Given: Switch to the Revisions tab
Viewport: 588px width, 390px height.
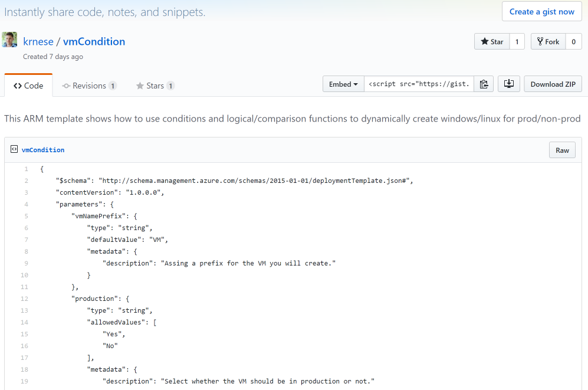Looking at the screenshot, I should point(88,86).
